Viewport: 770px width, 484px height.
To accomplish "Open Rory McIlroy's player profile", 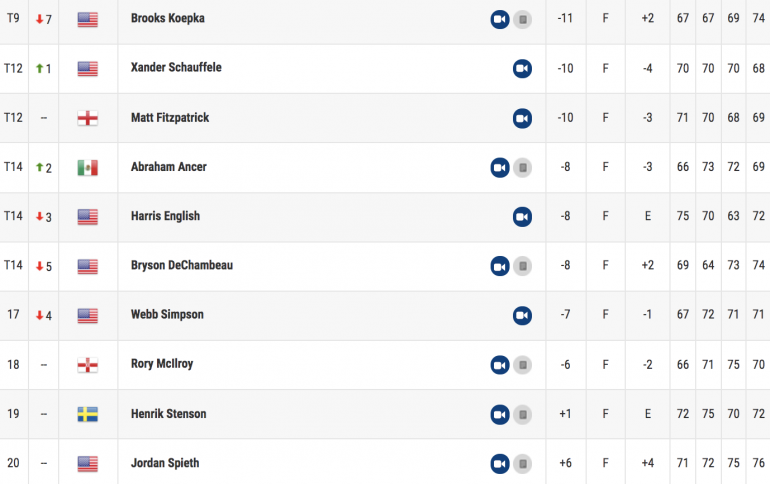I will (162, 364).
